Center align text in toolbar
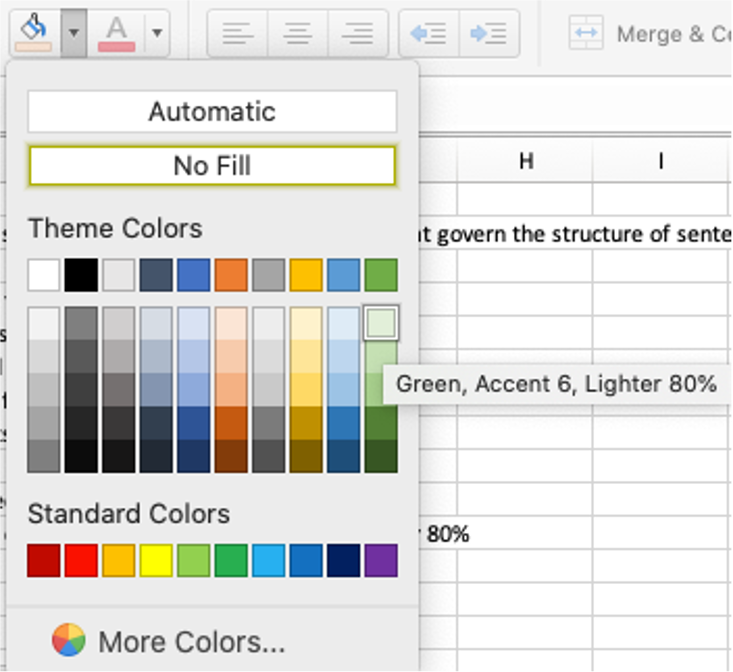This screenshot has height=672, width=733. (x=297, y=33)
